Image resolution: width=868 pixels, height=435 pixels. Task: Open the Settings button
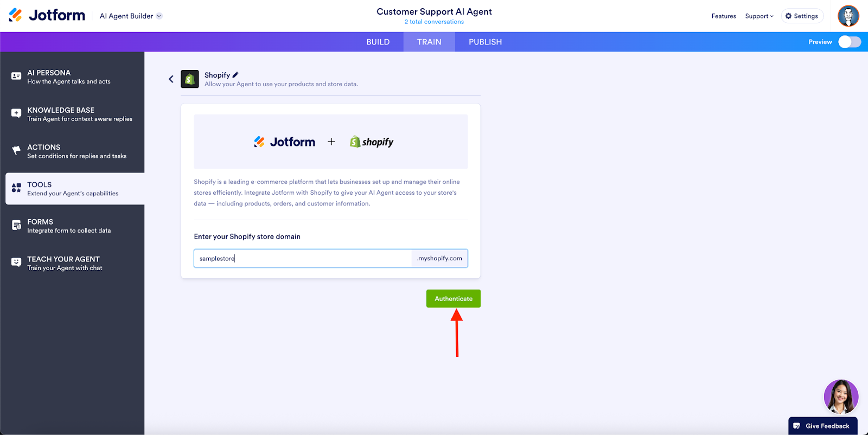tap(802, 16)
